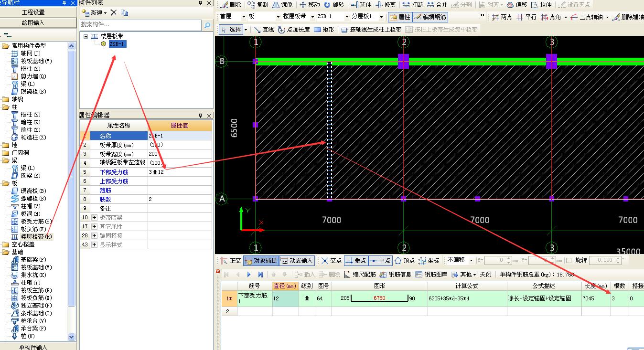Select the 复制 (copy) tool
Screen dimensions: 644x350
pos(258,5)
